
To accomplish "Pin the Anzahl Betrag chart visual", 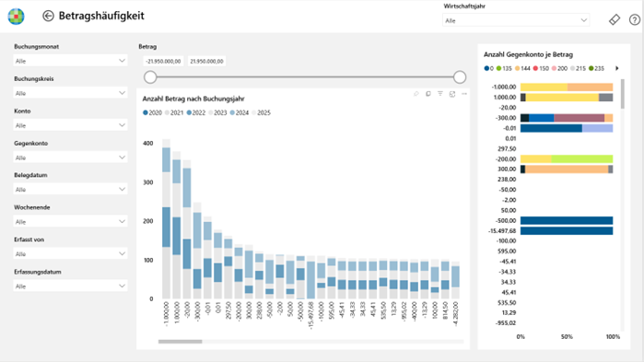I will point(416,94).
